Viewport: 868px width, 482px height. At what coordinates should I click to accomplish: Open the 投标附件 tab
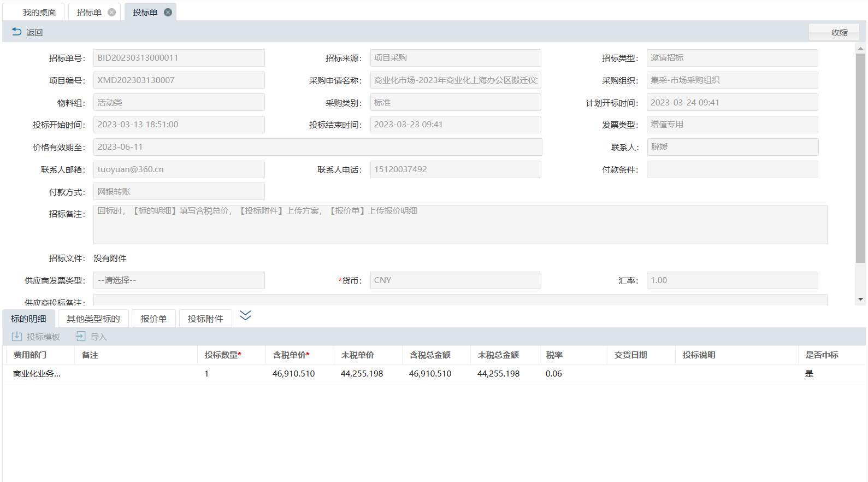(205, 319)
